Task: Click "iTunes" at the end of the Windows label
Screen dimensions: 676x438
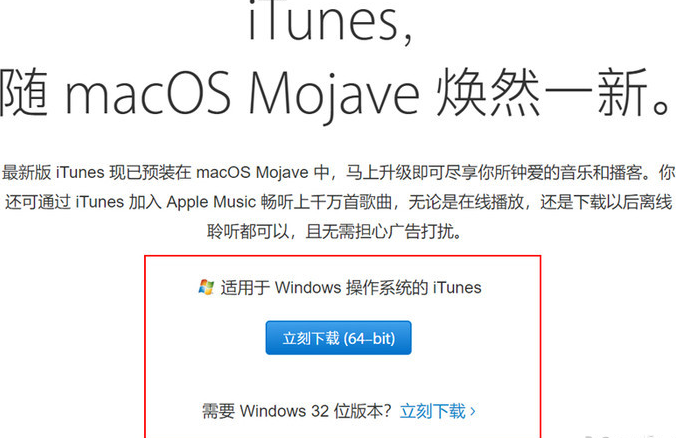Action: pyautogui.click(x=457, y=288)
